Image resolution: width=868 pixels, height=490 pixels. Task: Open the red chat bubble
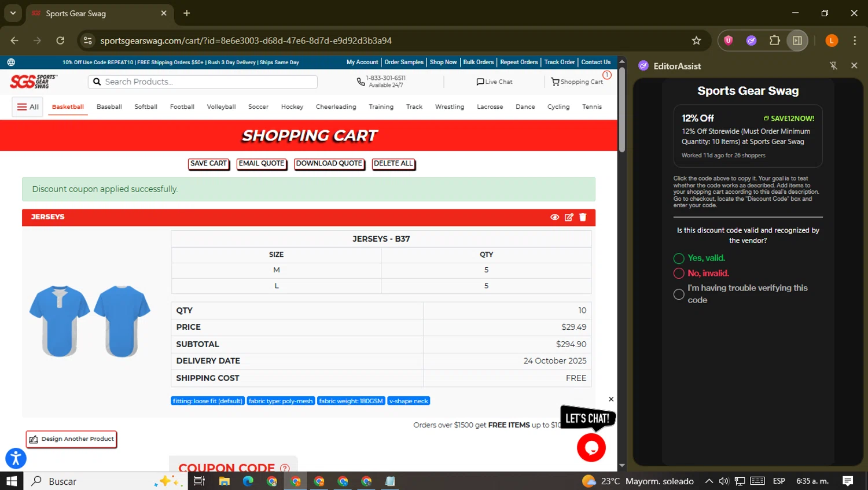(x=591, y=447)
